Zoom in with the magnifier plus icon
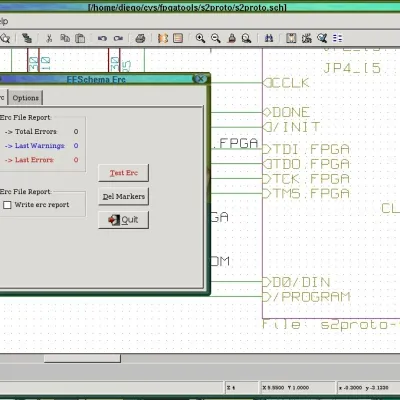The height and width of the screenshot is (400, 400). click(x=200, y=38)
